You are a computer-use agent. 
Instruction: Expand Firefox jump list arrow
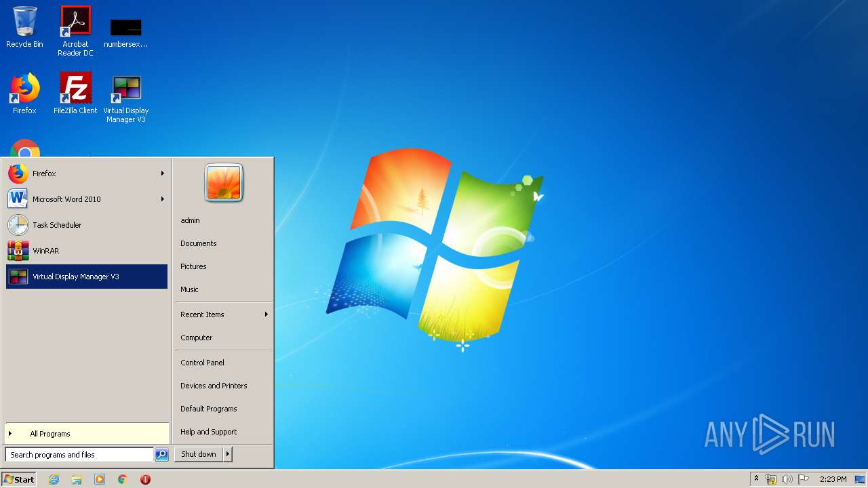[x=162, y=174]
